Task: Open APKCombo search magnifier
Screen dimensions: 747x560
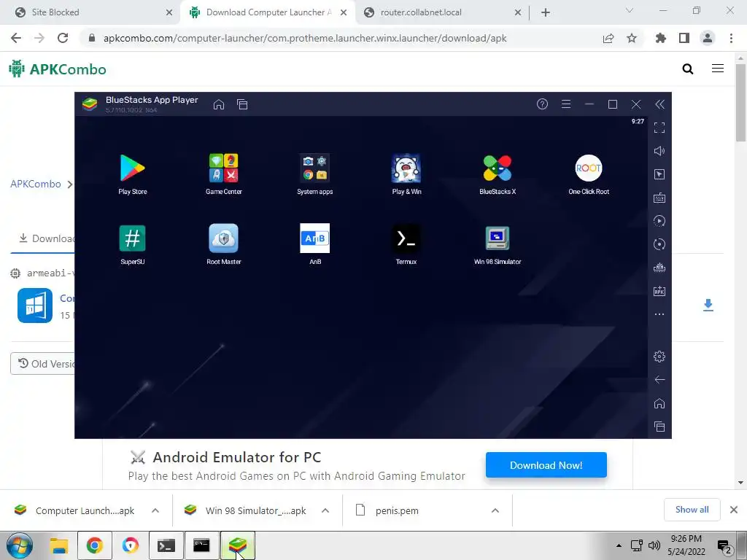Action: pyautogui.click(x=688, y=69)
